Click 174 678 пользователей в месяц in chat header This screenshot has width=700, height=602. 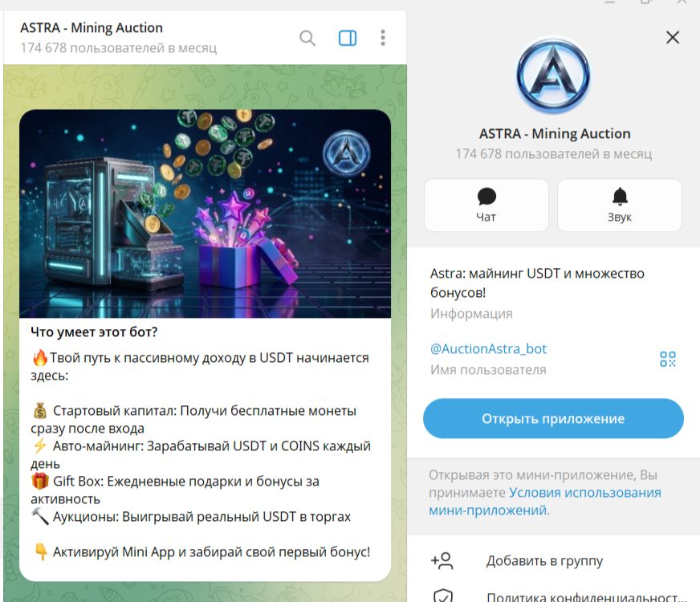coord(118,47)
